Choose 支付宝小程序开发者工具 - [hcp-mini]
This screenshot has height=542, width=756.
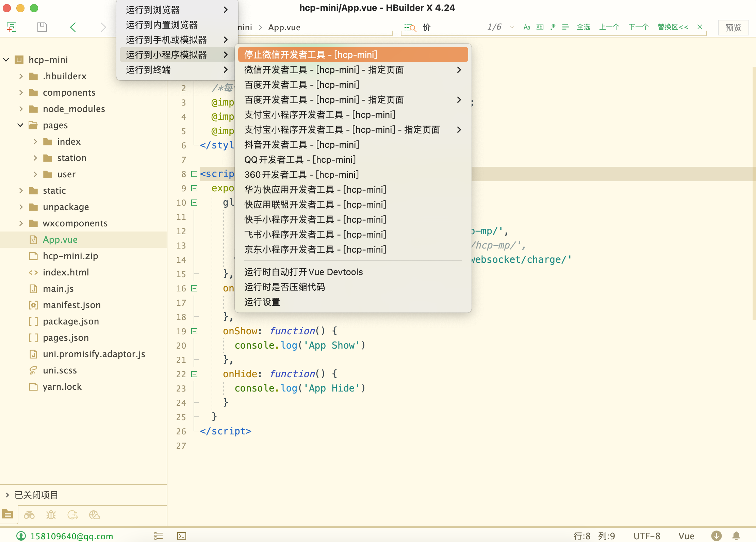click(353, 115)
